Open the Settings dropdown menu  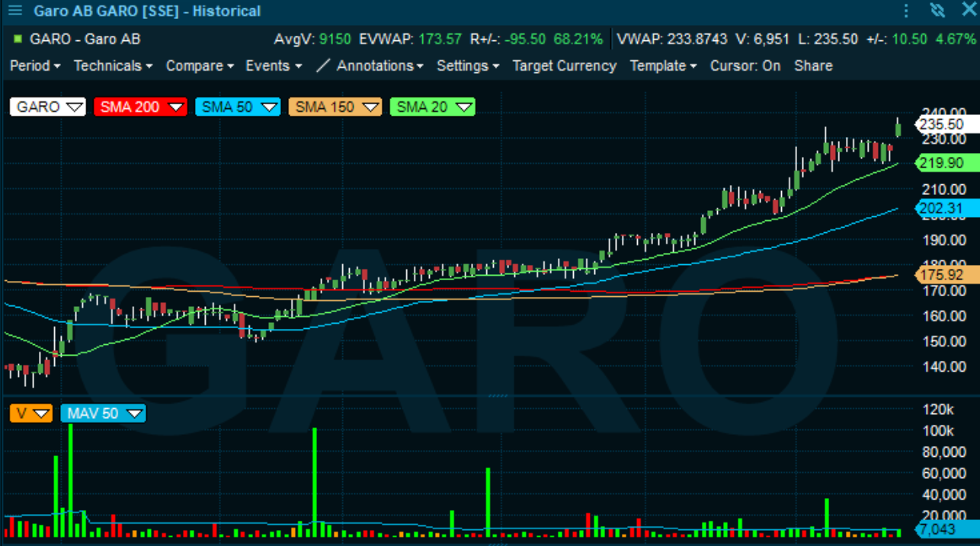coord(468,65)
